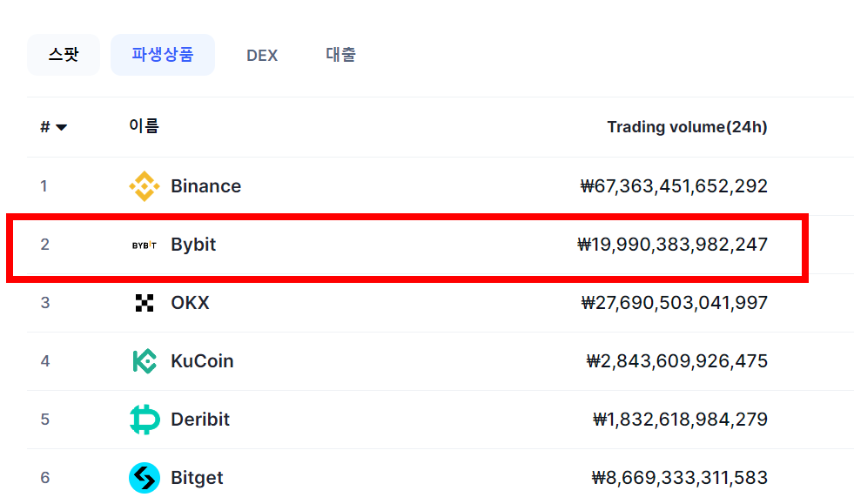Open the Deribit exchange link
Screen dimensions: 854x504
200,420
